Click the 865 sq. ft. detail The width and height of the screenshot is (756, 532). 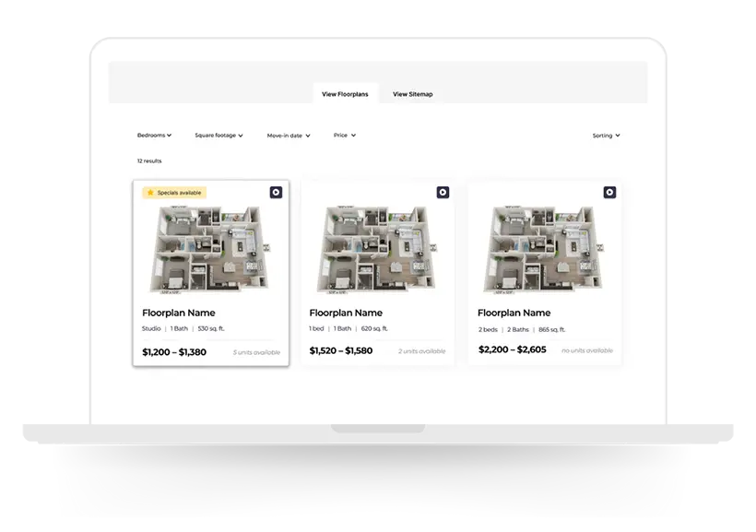click(552, 329)
